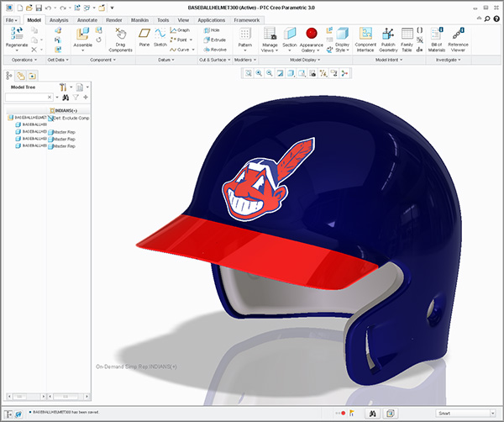Screen dimensions: 504x422
Task: Click Publish Geometry icon
Action: coord(388,34)
